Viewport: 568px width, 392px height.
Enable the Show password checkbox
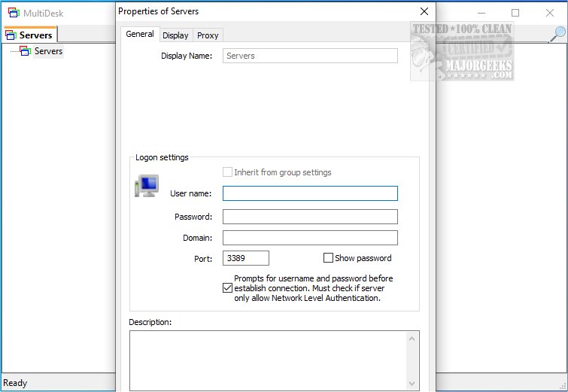[328, 258]
